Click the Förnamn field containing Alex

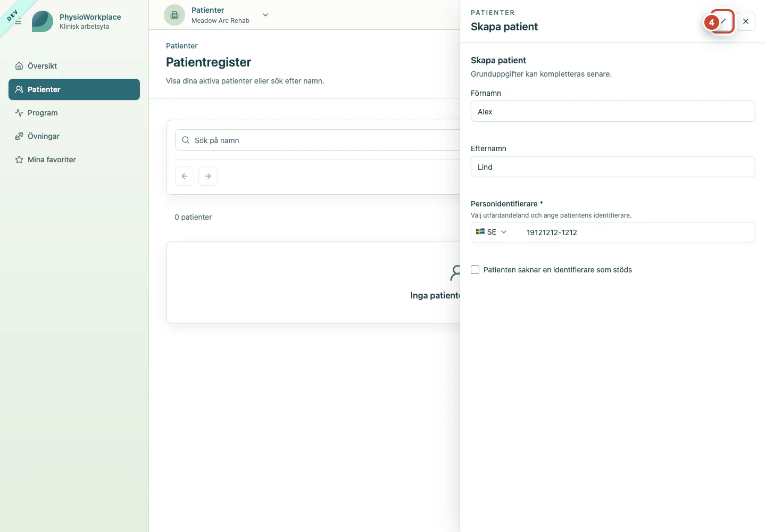[613, 111]
